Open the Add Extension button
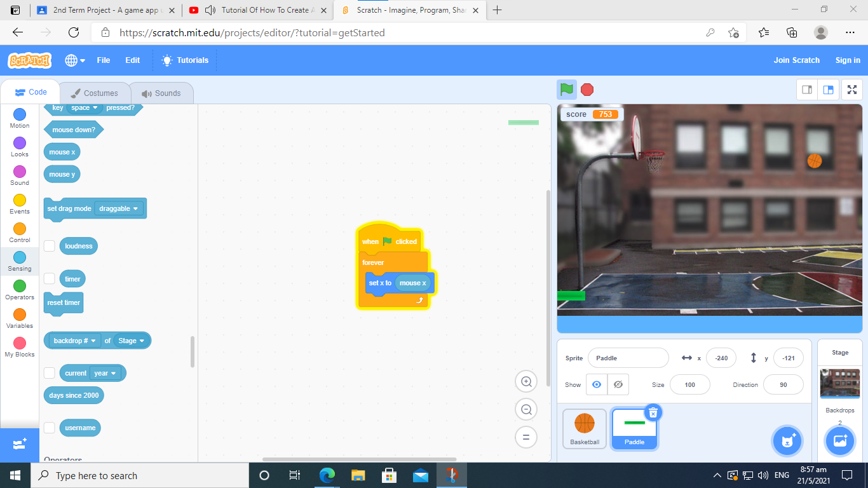This screenshot has height=488, width=868. [19, 444]
